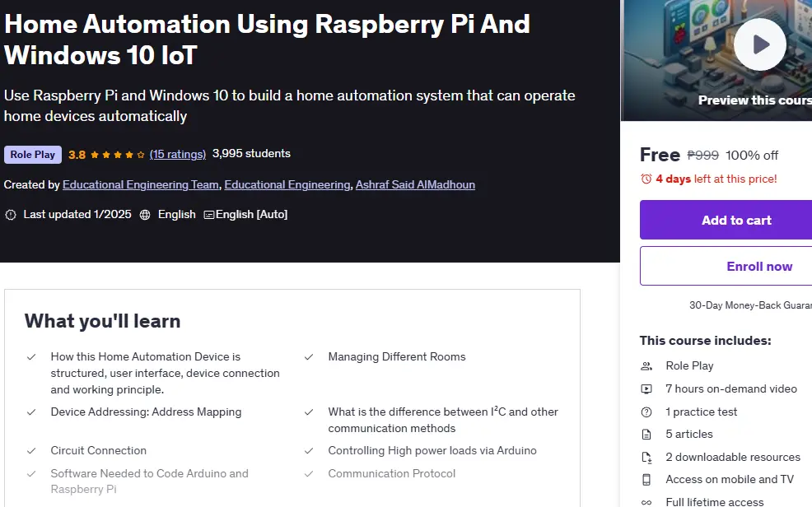Click Software Needed to Code Arduino item

click(x=150, y=481)
